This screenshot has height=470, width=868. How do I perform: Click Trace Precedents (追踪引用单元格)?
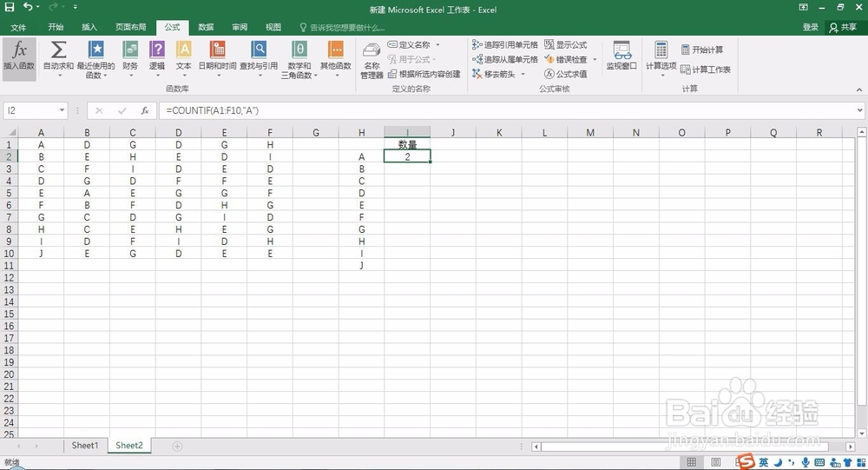(x=505, y=45)
